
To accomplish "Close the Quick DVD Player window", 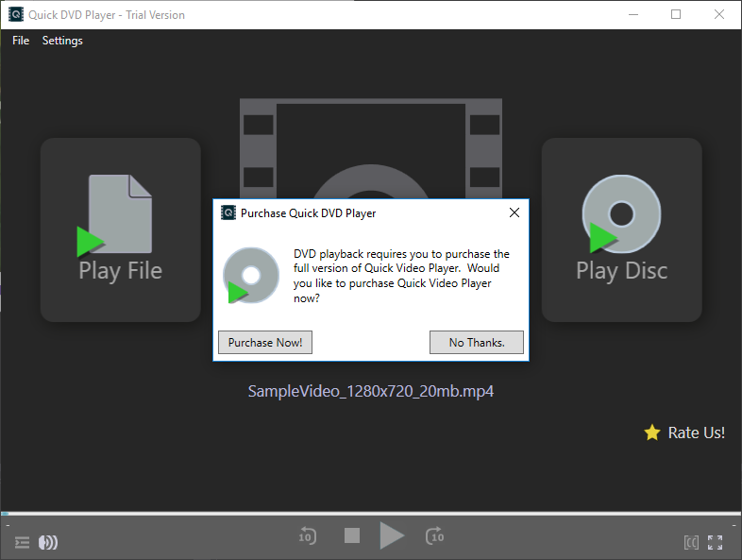I will [x=719, y=15].
